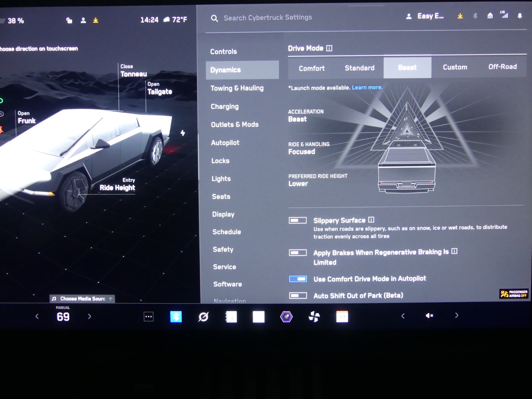Viewport: 532px width, 399px height.
Task: Tap Open Frunk on the truck view
Action: pos(27,117)
